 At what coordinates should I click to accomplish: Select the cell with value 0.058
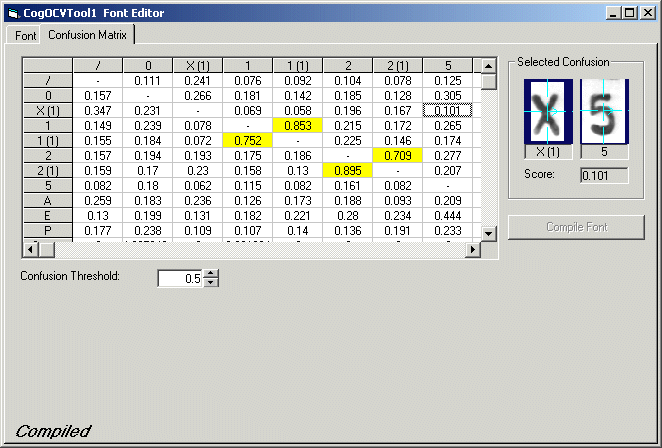(x=298, y=111)
